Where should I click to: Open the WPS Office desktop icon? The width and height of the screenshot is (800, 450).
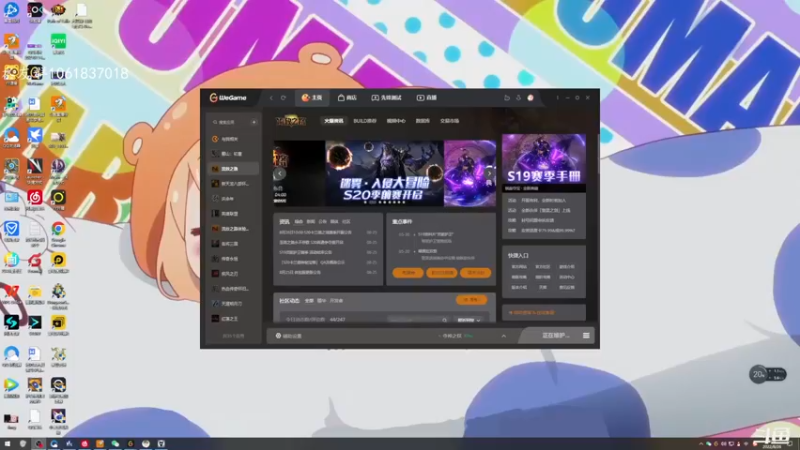11,295
